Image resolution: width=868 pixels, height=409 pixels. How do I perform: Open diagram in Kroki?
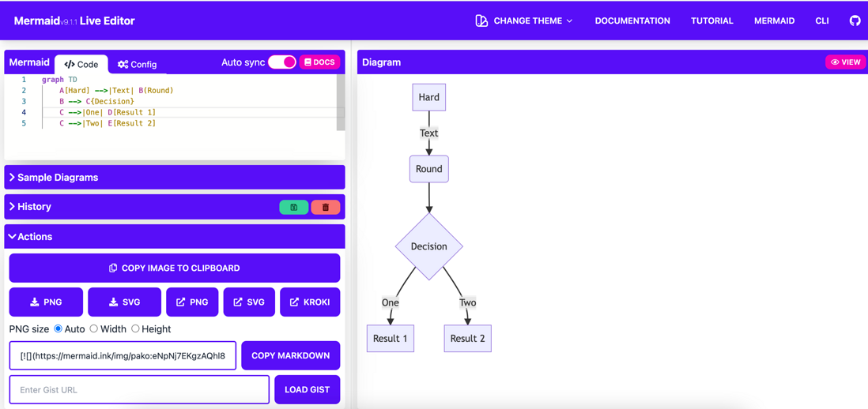310,302
